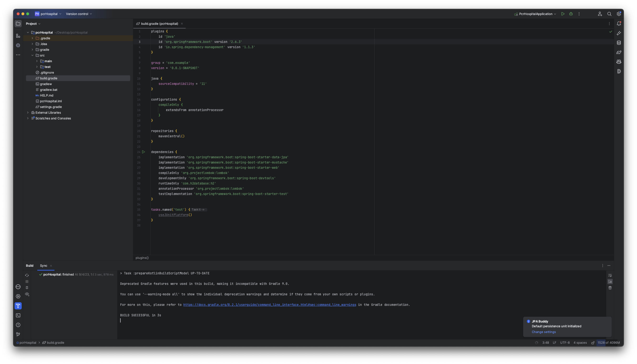Expand the .gradle folder

pos(32,38)
